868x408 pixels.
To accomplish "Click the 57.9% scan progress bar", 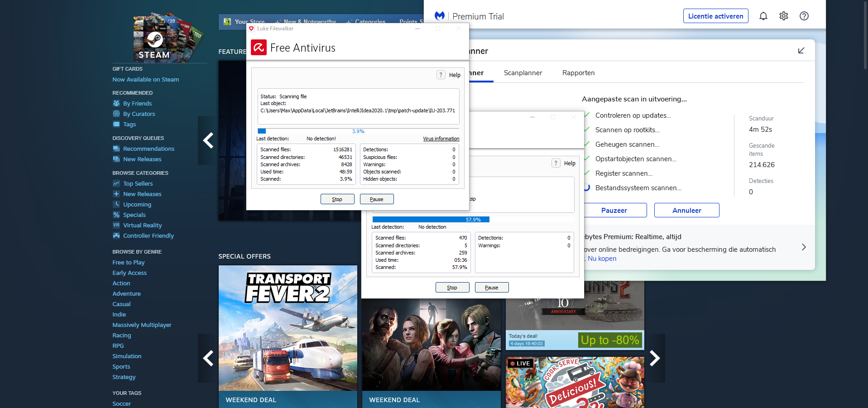I will (x=473, y=220).
